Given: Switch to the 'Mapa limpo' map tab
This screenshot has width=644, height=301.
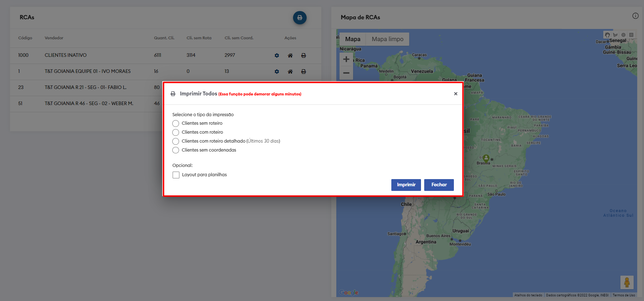Looking at the screenshot, I should click(x=387, y=39).
